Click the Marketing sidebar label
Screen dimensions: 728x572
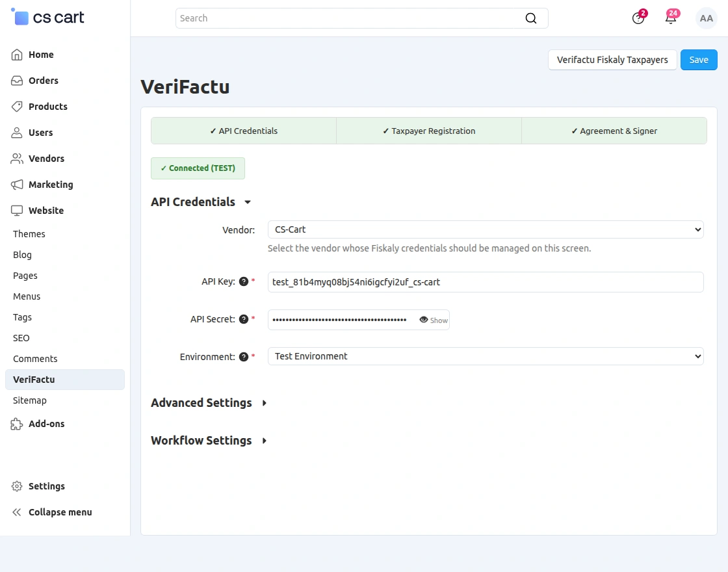click(x=51, y=185)
